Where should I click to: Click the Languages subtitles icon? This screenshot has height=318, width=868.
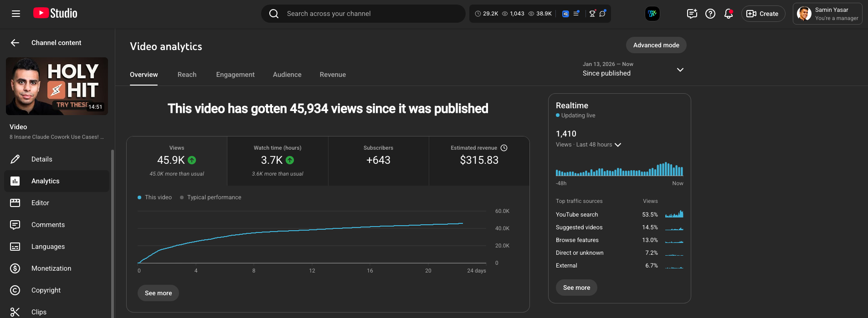pyautogui.click(x=15, y=247)
